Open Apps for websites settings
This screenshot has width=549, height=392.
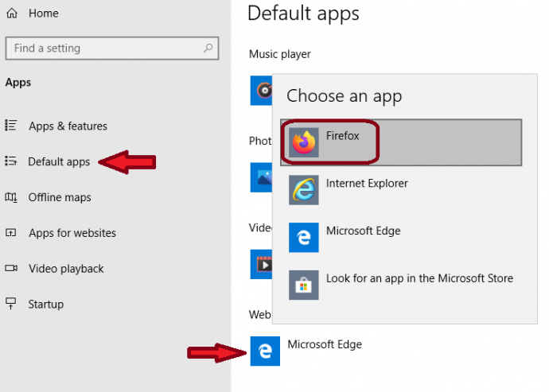pyautogui.click(x=72, y=233)
